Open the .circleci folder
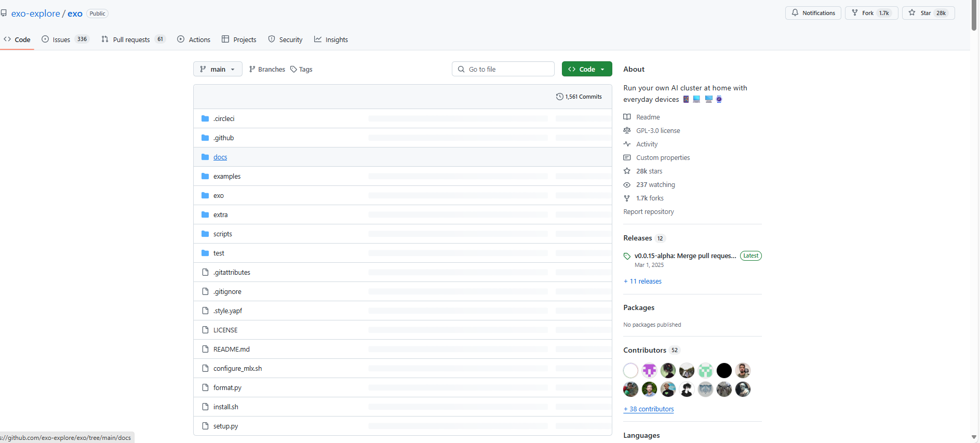980x443 pixels. [224, 118]
